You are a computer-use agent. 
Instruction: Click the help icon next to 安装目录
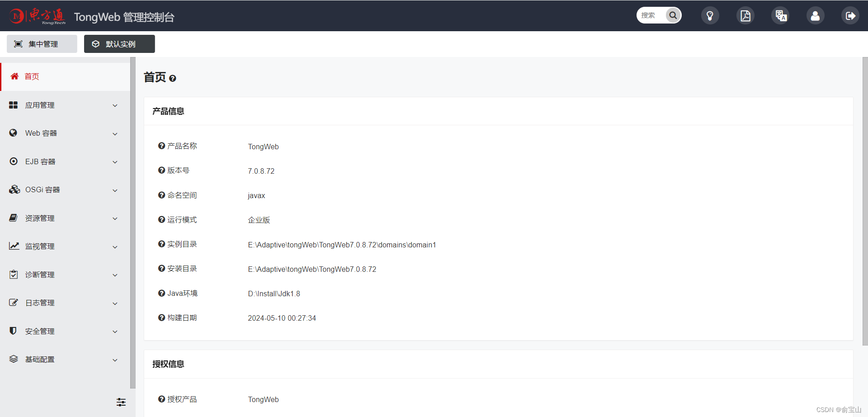[x=161, y=268]
